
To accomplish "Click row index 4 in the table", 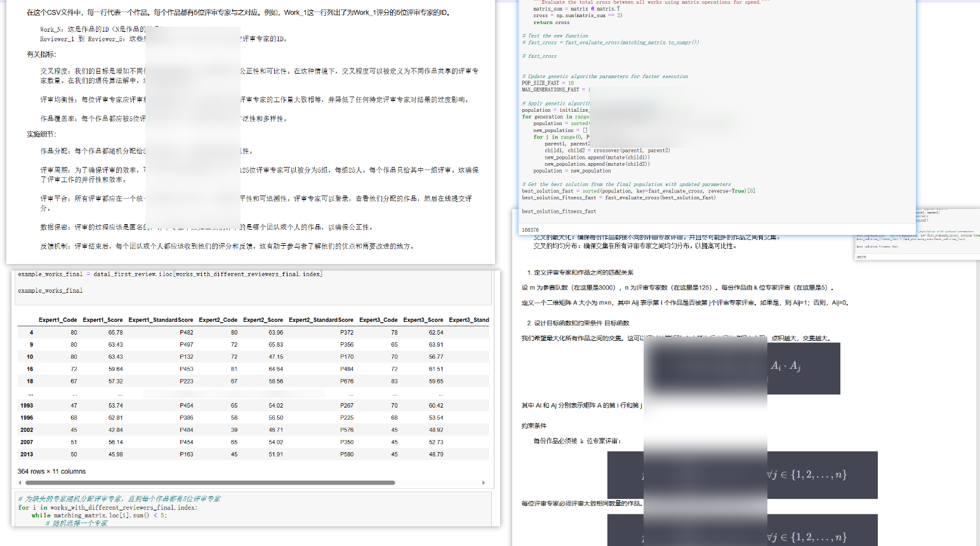I will tap(31, 333).
